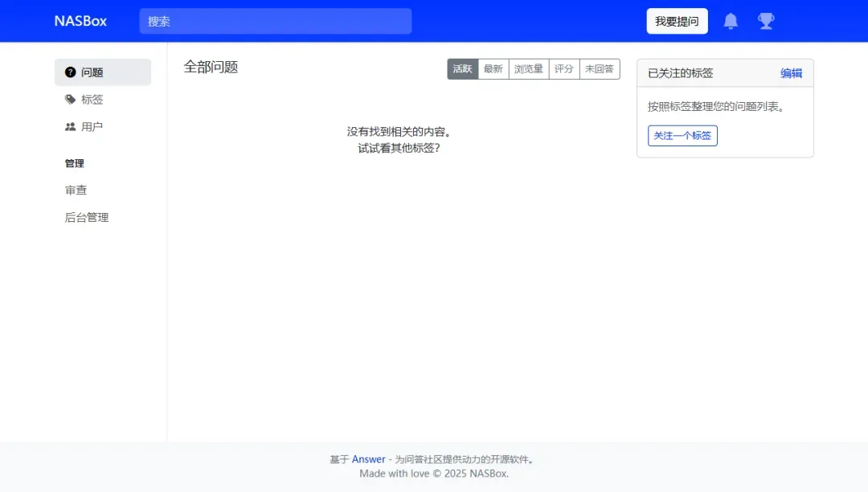Click the question mark icon beside 问题
The width and height of the screenshot is (868, 492).
coord(71,72)
